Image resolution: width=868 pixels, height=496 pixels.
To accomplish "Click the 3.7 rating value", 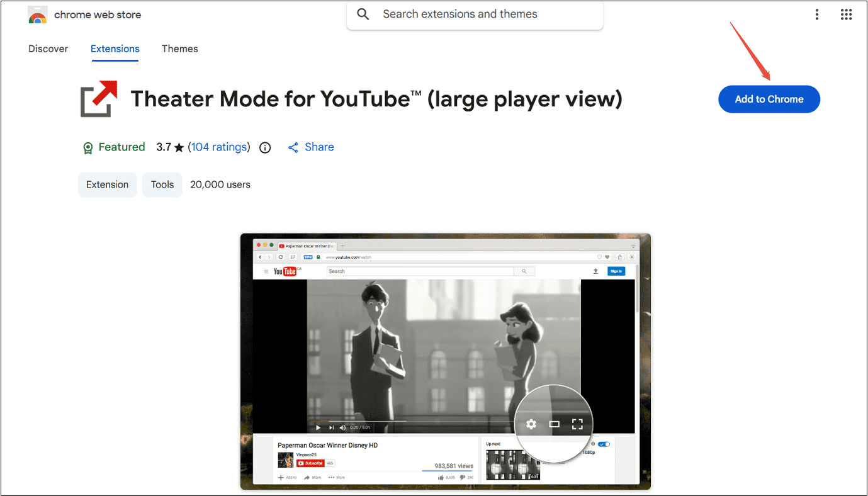I will (164, 147).
